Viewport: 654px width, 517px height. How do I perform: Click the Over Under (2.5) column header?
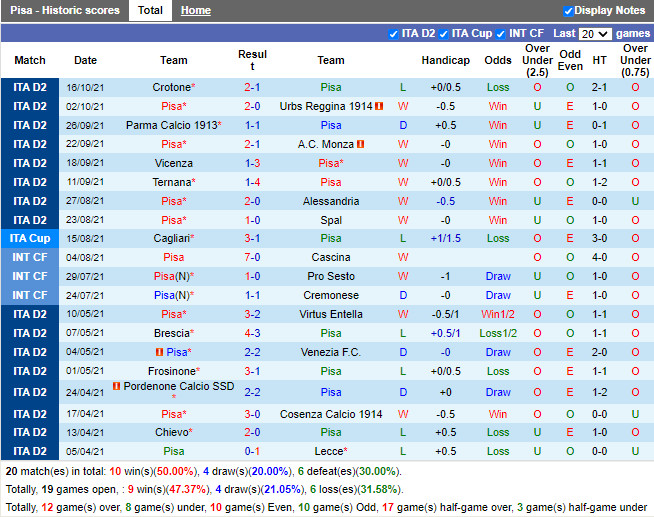tap(537, 60)
